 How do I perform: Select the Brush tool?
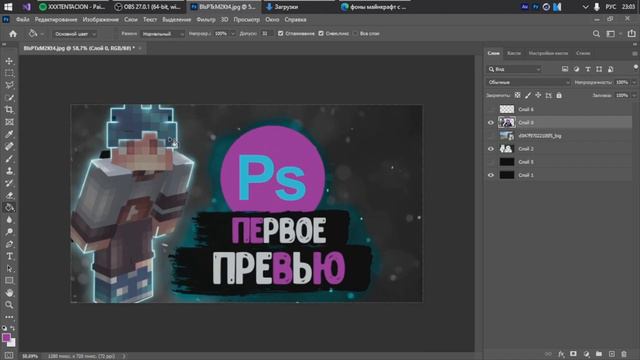[x=9, y=159]
